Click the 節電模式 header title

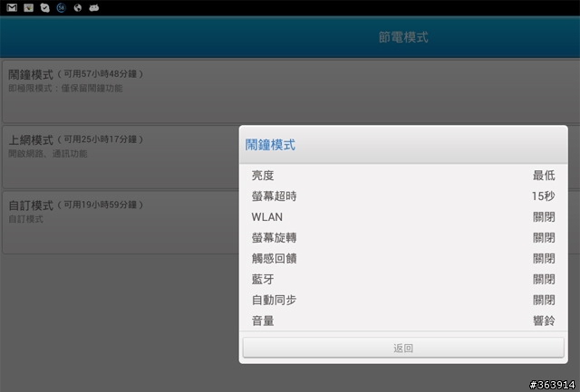click(403, 37)
